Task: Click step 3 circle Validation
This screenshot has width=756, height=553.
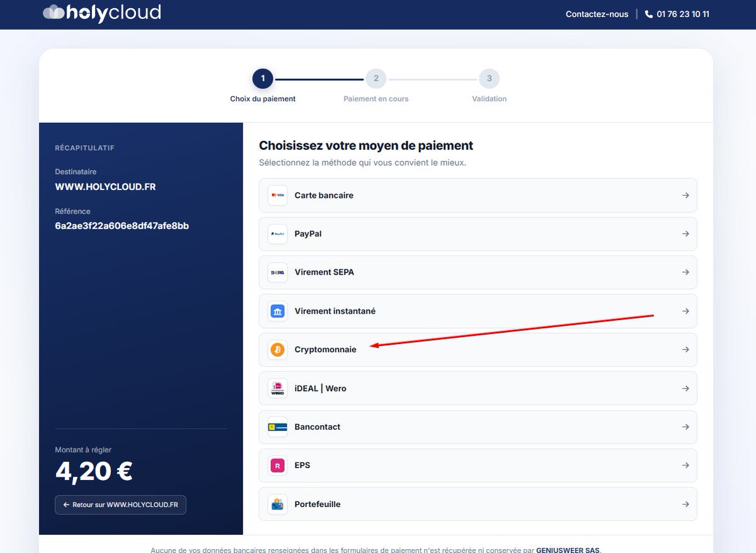Action: [x=490, y=79]
